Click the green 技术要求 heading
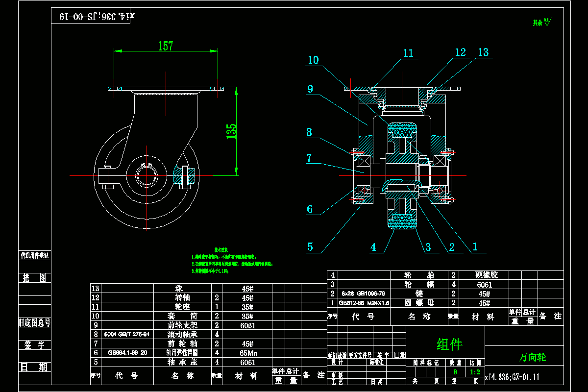The height and width of the screenshot is (392, 588). coord(221,249)
